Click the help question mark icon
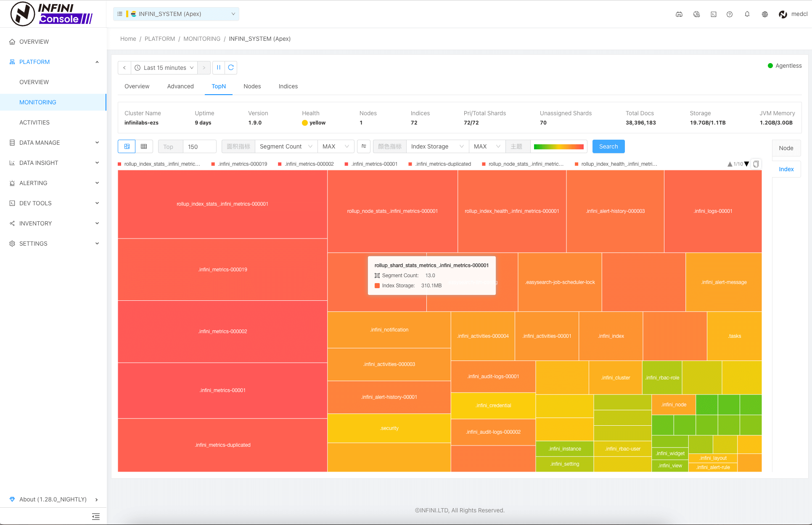The height and width of the screenshot is (525, 812). click(x=730, y=14)
